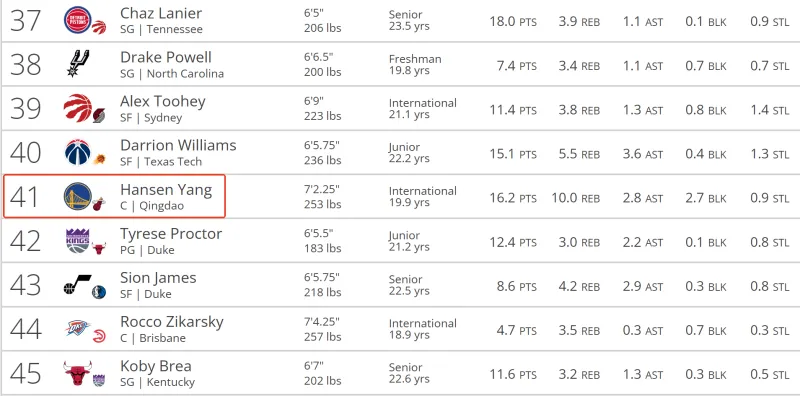Open Alex Toohey's player name link
The height and width of the screenshot is (396, 800).
coord(163,101)
